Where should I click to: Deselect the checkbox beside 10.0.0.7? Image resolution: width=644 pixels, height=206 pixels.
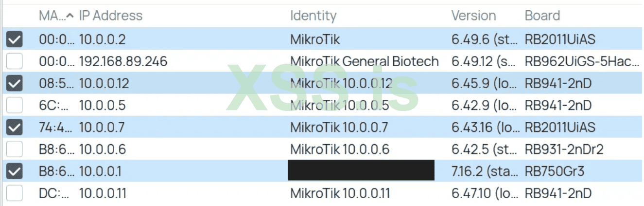click(x=15, y=127)
